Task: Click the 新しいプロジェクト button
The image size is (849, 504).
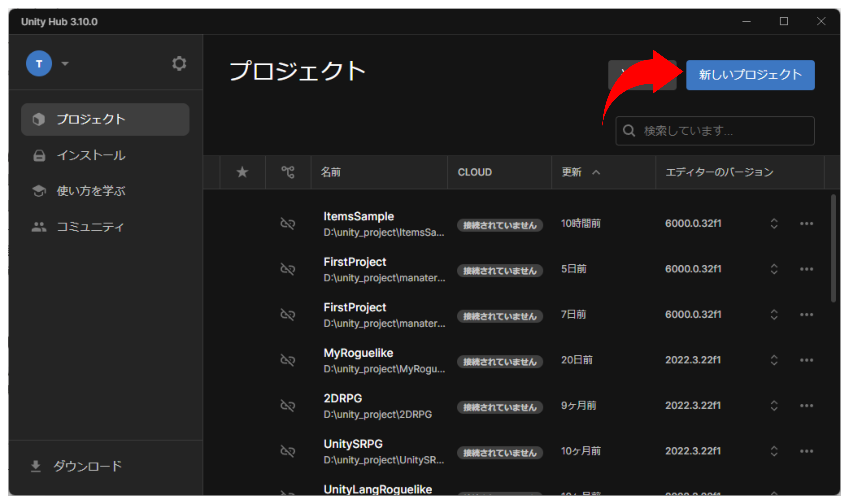Action: tap(750, 75)
